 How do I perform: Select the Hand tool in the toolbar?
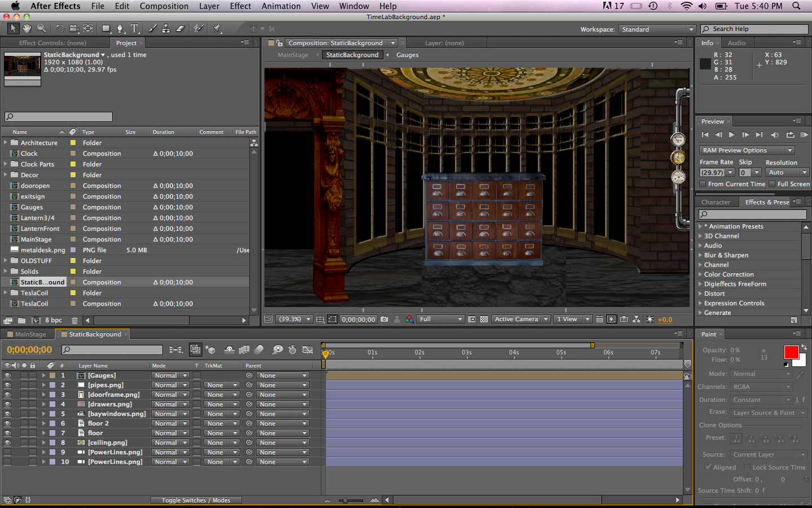pos(27,28)
